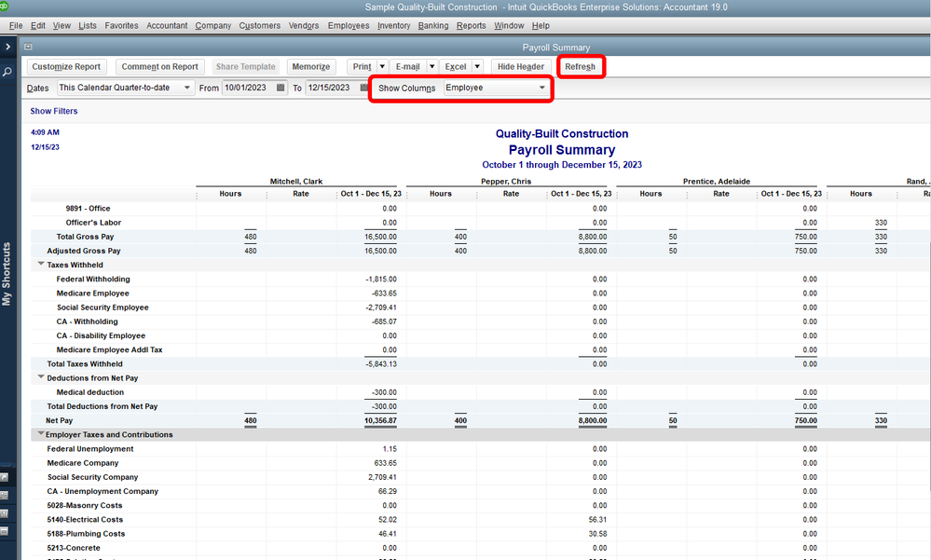Select the My Shortcuts icon at the sidebar bottom

pyautogui.click(x=4, y=477)
